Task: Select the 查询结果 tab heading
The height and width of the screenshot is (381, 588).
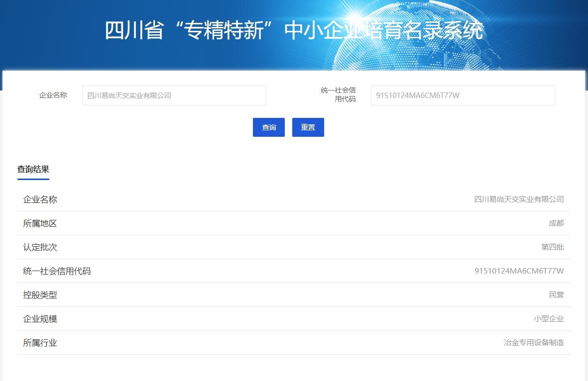Action: pos(33,170)
